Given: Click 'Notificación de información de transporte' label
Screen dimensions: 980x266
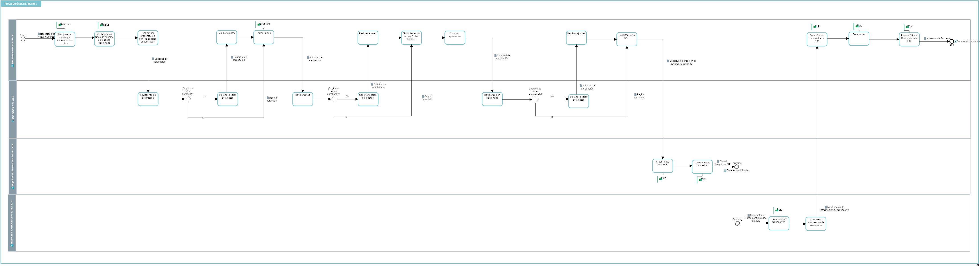Looking at the screenshot, I should (x=834, y=209).
